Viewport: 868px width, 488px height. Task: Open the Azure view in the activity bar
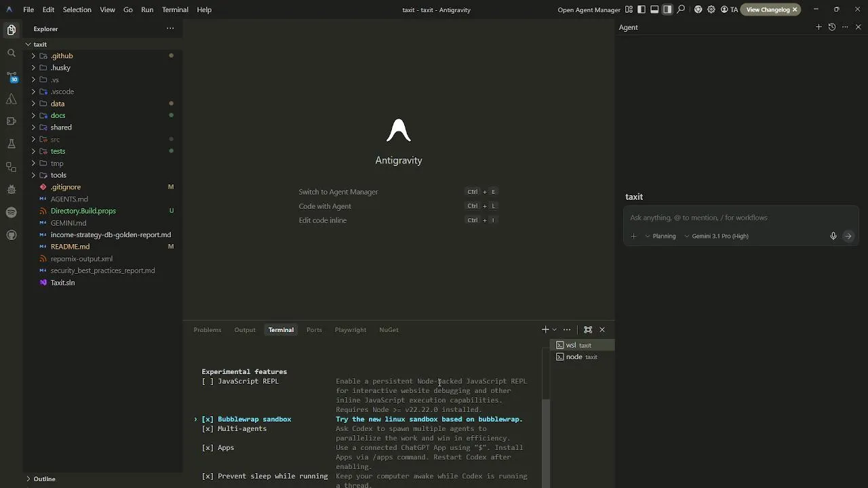(x=11, y=100)
